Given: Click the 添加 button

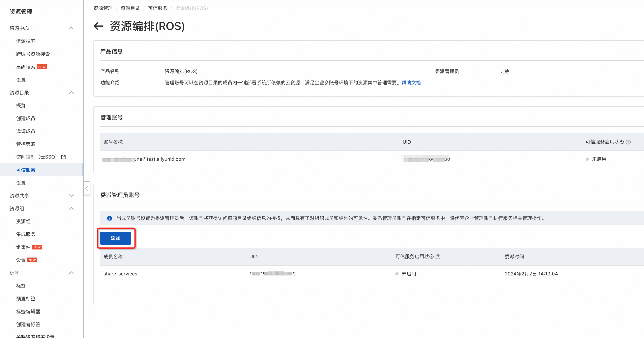Looking at the screenshot, I should coord(116,238).
